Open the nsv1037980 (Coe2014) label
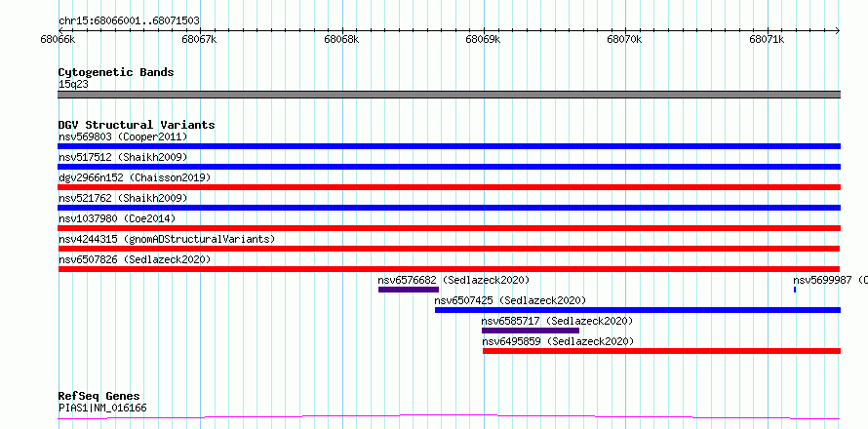This screenshot has width=868, height=429. tap(117, 218)
